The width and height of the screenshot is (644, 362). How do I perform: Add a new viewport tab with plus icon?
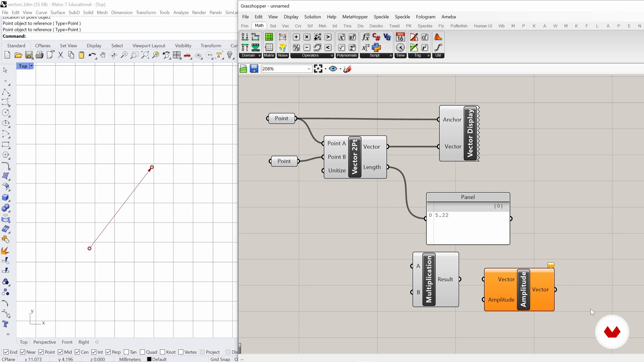(x=97, y=342)
